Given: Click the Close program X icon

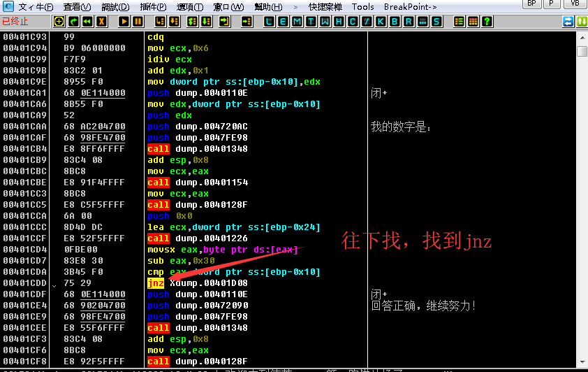Looking at the screenshot, I should [102, 22].
